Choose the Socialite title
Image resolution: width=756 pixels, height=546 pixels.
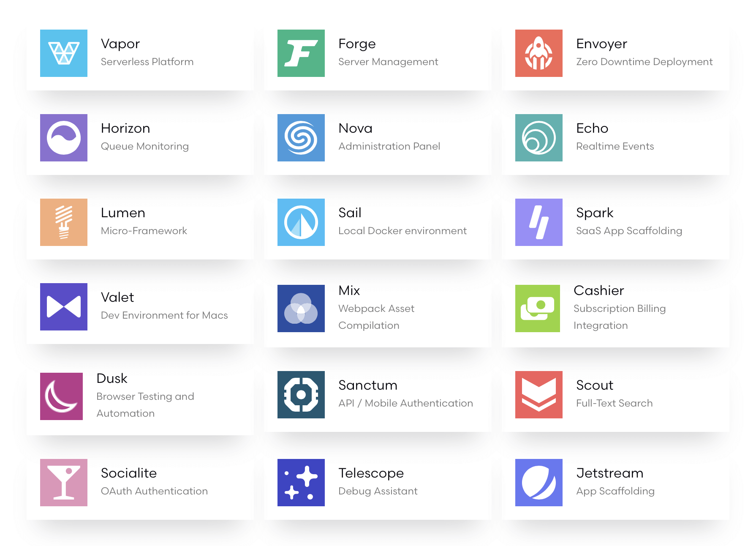click(129, 473)
